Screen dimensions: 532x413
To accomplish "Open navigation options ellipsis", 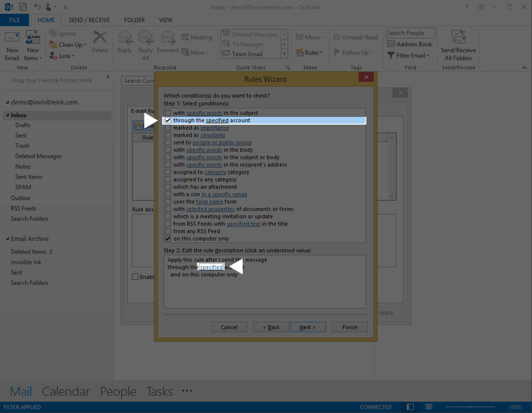I will click(187, 391).
